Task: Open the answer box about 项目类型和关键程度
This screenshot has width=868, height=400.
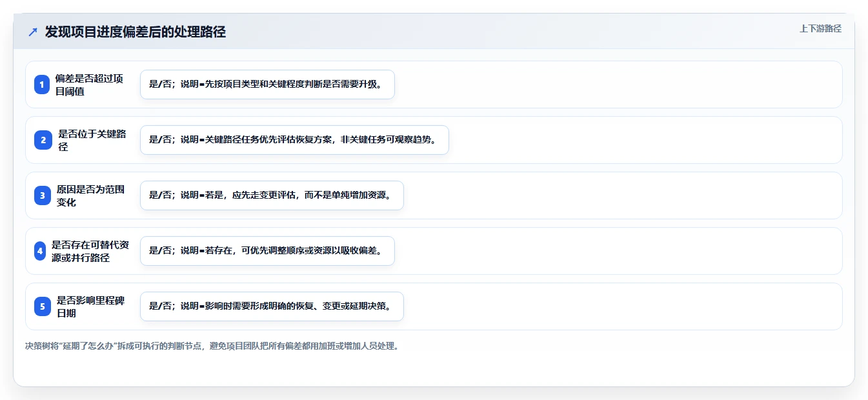Action: [x=267, y=85]
